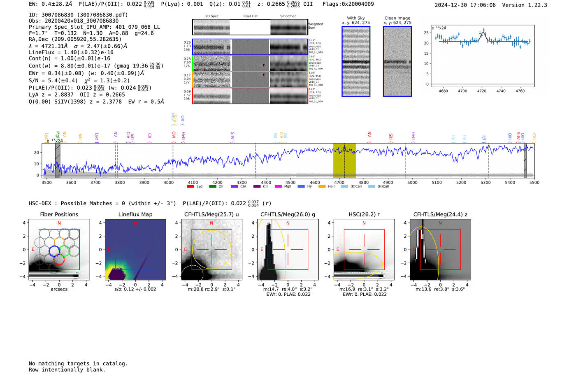Select the '2024-12-30 17:06:06' timestamp
This screenshot has height=392, width=576.
click(x=465, y=5)
